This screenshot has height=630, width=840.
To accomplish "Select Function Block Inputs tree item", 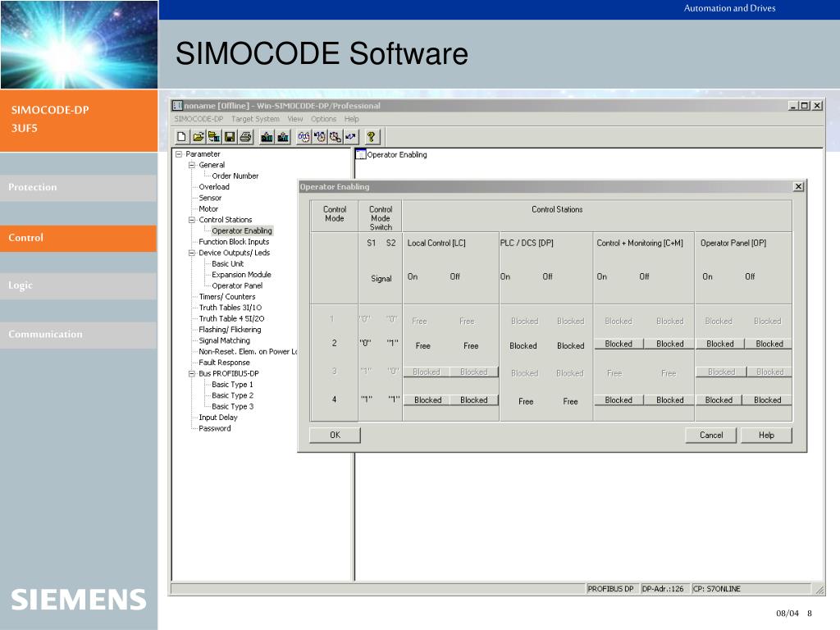I will 234,242.
